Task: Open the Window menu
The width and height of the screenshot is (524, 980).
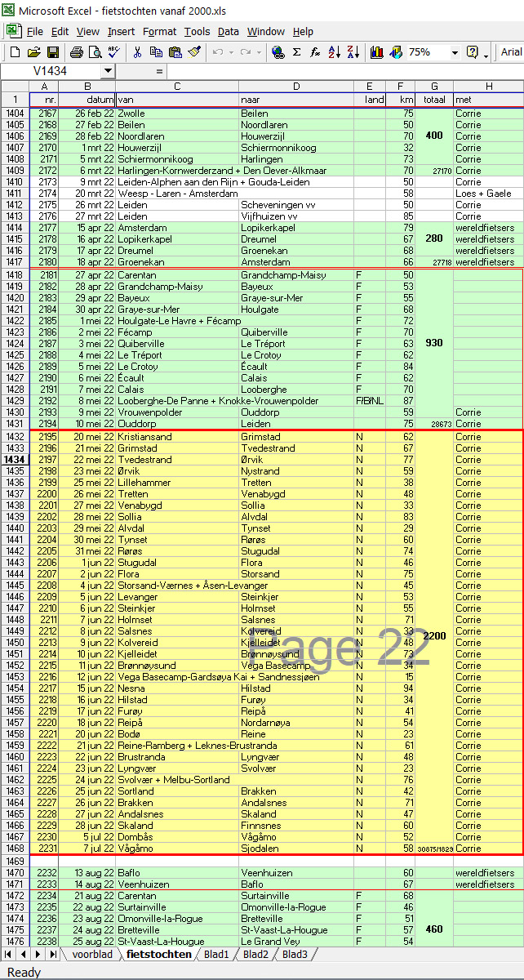Action: click(x=266, y=31)
